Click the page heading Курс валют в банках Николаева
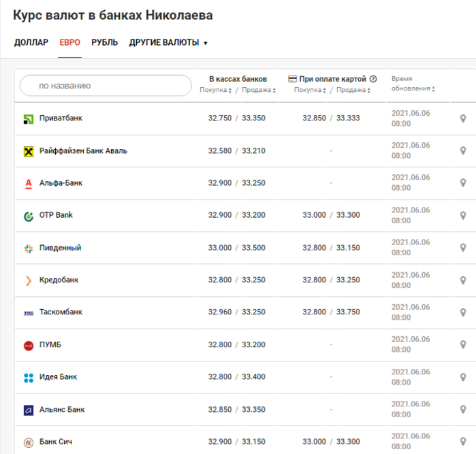The height and width of the screenshot is (454, 476). tap(112, 16)
